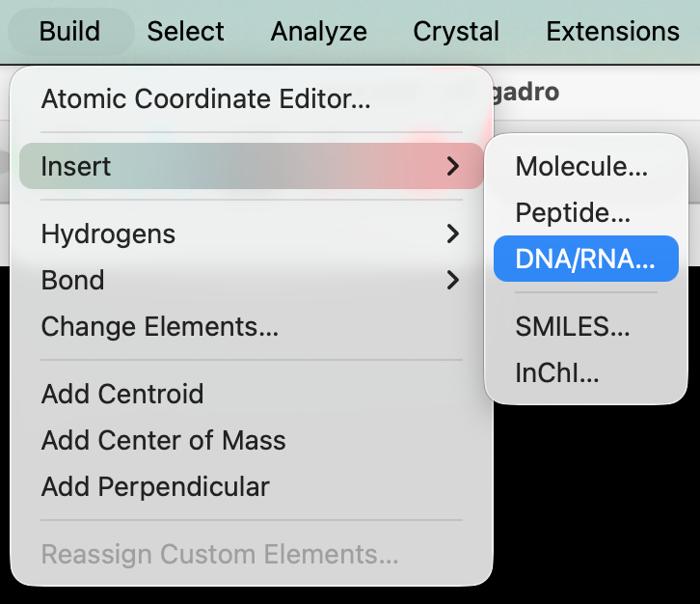The width and height of the screenshot is (700, 604).
Task: Click the partially hidden Avogadro window title
Action: (525, 93)
